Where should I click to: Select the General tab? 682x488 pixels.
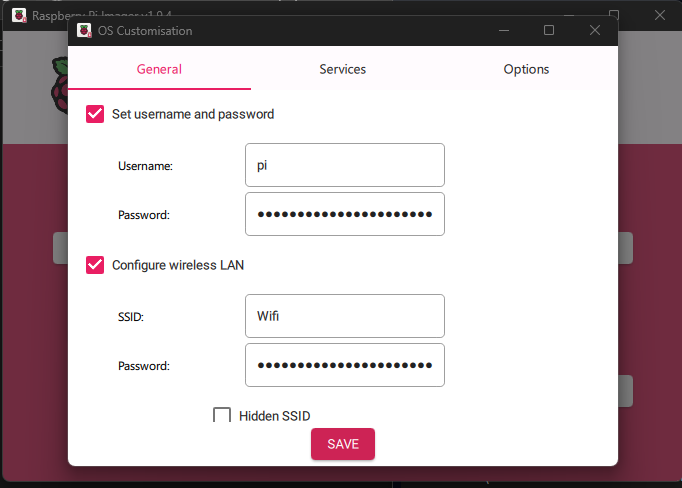tap(159, 69)
